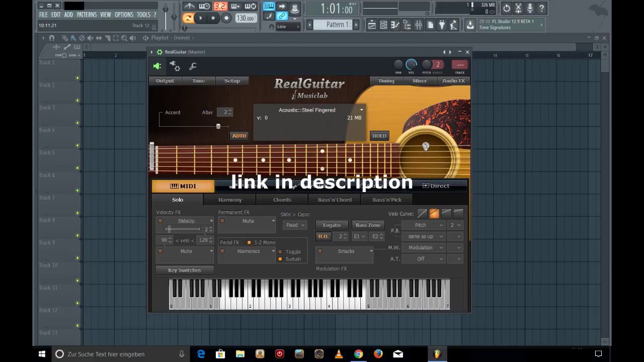Select the playlist select tool
The width and height of the screenshot is (644, 362).
(x=116, y=38)
